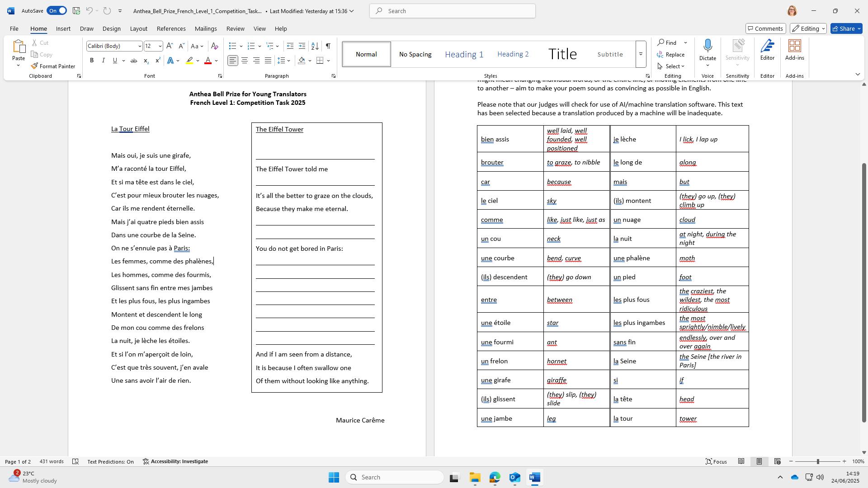Click the Save icon in title bar
Screen dimensions: 868x488
coord(76,11)
